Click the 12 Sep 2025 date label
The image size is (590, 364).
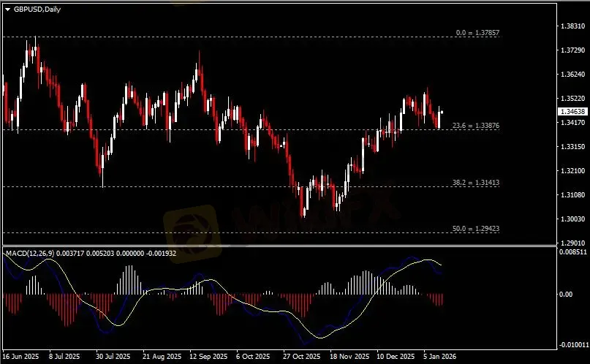[x=208, y=357]
